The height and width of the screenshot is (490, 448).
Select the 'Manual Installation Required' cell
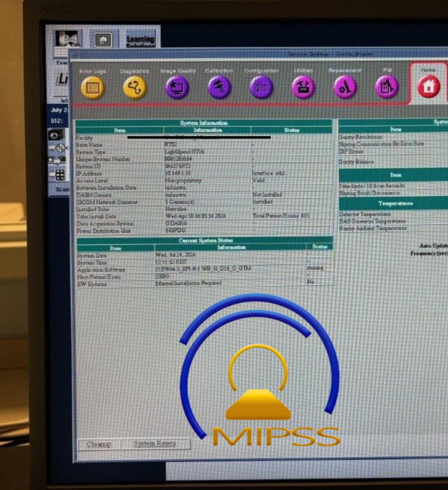(189, 283)
